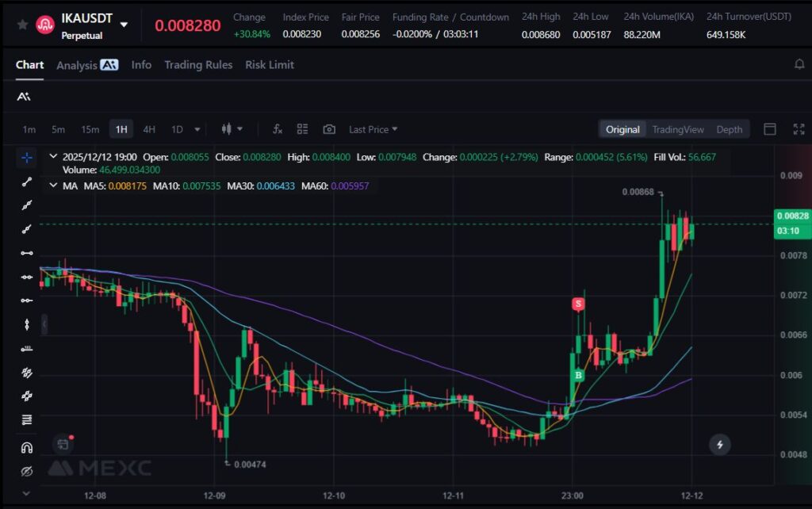Expand the IKAUSDT pair selector dropdown
Screen dimensions: 812x509
pyautogui.click(x=124, y=25)
